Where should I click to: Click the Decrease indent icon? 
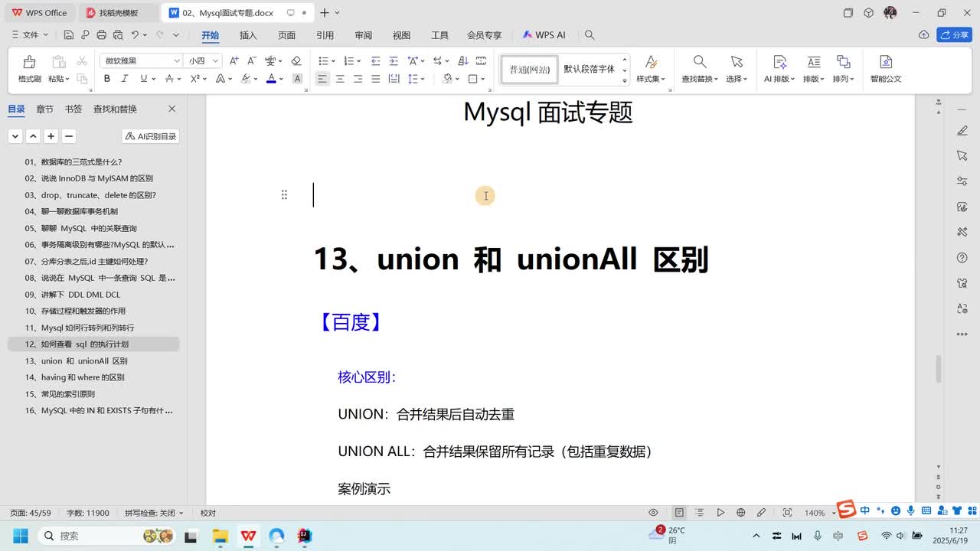(x=375, y=60)
